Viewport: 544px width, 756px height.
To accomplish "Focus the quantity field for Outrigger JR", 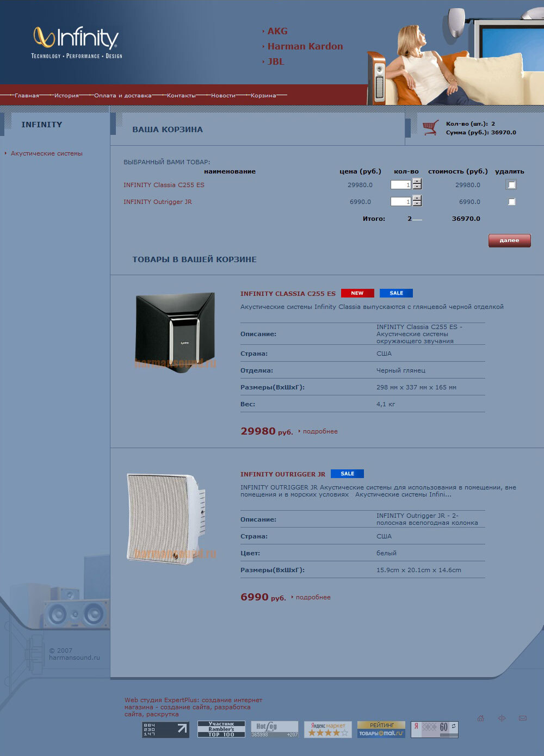I will (401, 202).
